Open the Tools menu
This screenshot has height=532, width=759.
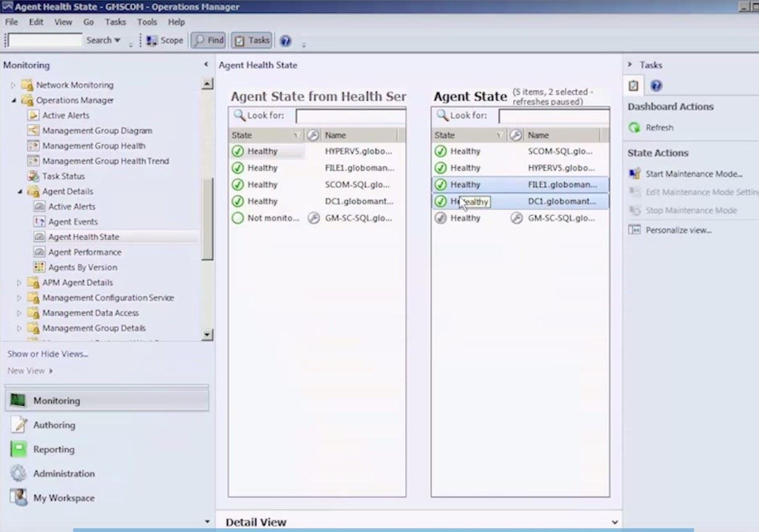click(147, 22)
